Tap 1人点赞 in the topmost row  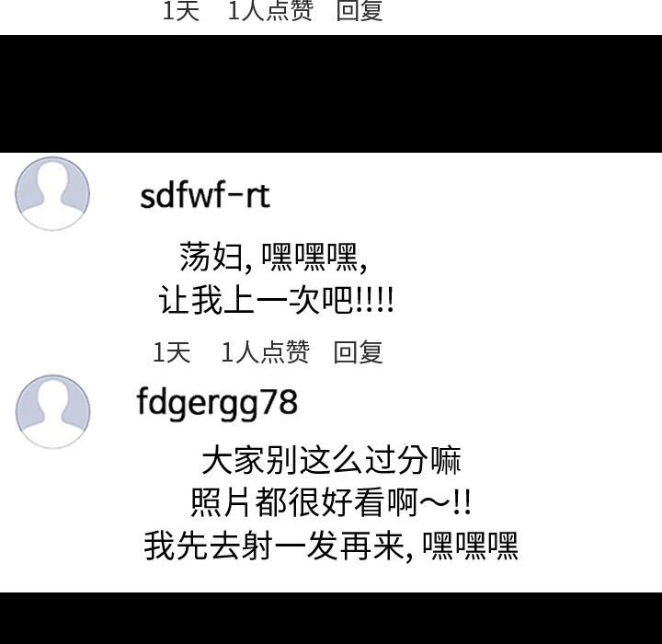pos(270,10)
